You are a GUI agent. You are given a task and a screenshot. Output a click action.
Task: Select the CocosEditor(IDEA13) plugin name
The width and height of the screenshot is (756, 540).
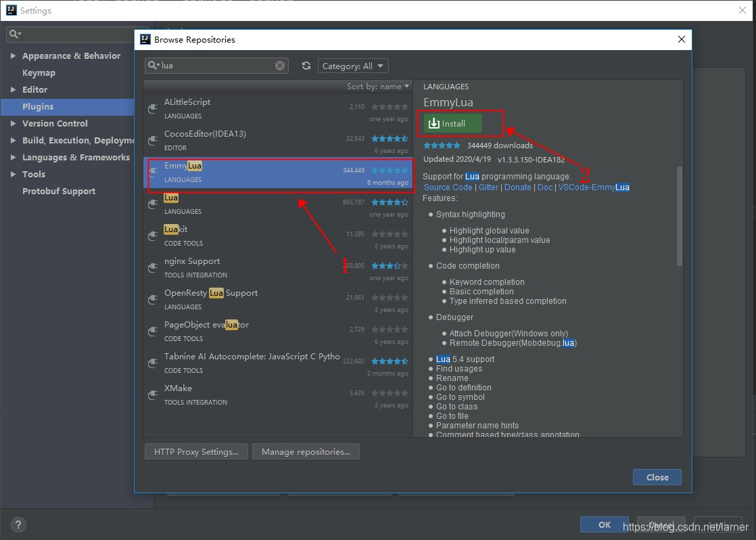(205, 134)
